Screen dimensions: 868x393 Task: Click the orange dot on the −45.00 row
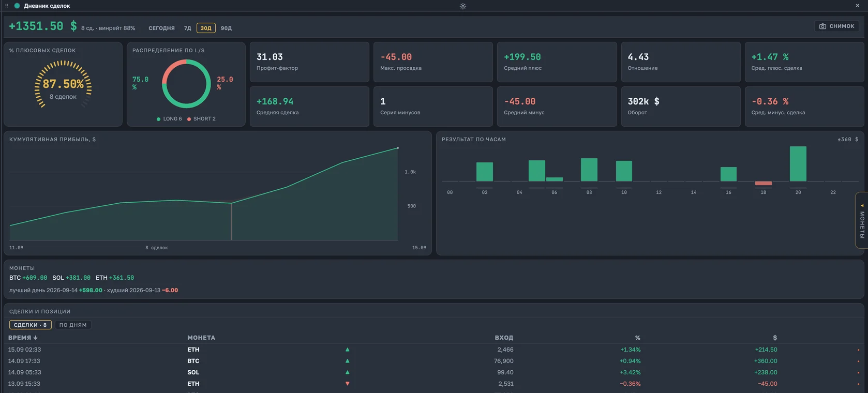(x=858, y=384)
